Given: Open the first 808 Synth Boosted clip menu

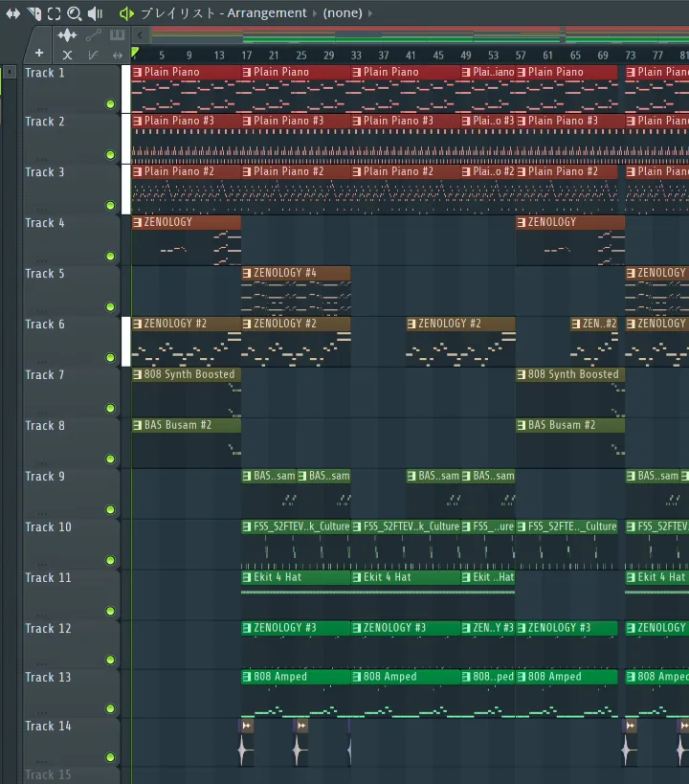Looking at the screenshot, I should [x=137, y=374].
